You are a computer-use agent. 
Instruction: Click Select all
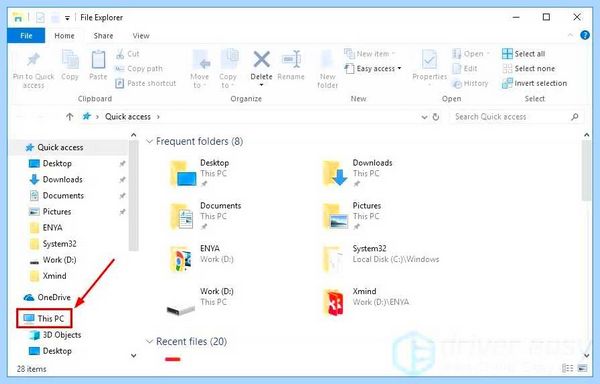click(x=523, y=54)
